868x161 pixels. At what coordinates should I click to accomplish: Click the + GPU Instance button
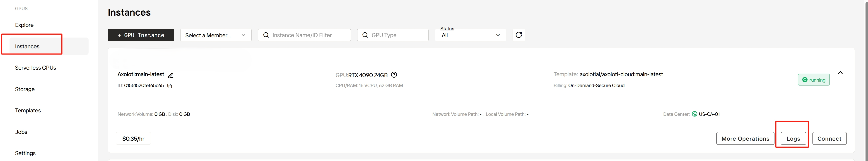click(x=141, y=35)
